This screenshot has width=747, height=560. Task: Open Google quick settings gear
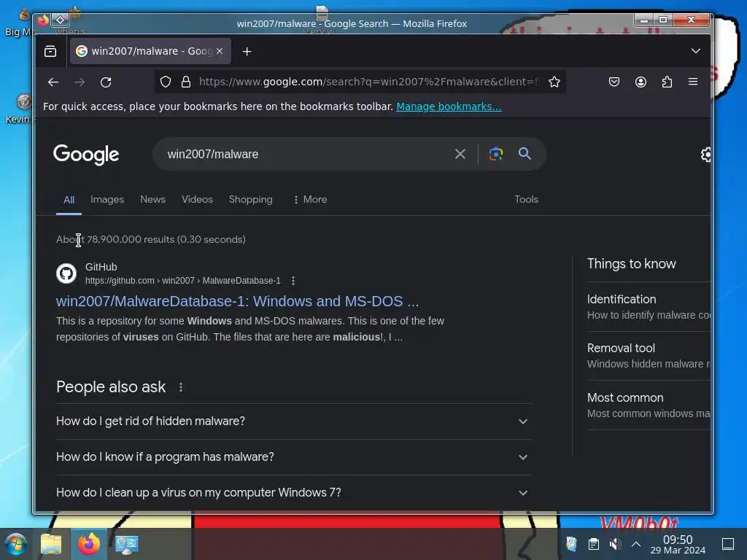[706, 155]
